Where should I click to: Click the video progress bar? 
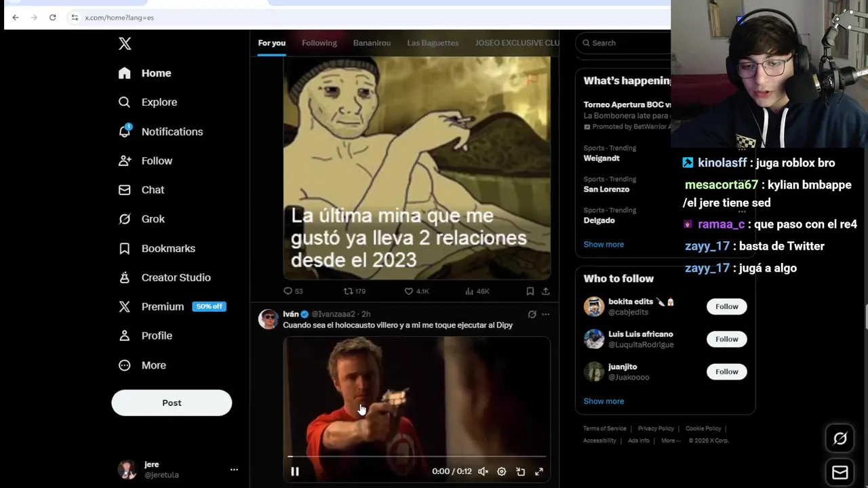pyautogui.click(x=416, y=456)
